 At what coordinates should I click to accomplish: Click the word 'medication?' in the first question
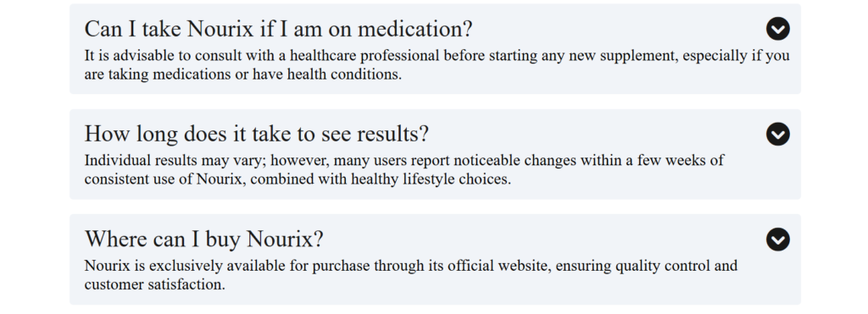click(x=415, y=29)
